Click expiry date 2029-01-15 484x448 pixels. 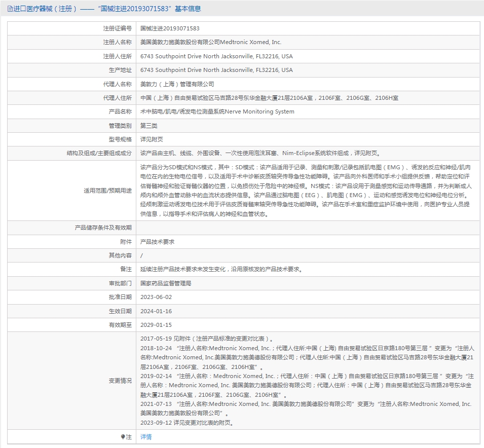tap(156, 325)
